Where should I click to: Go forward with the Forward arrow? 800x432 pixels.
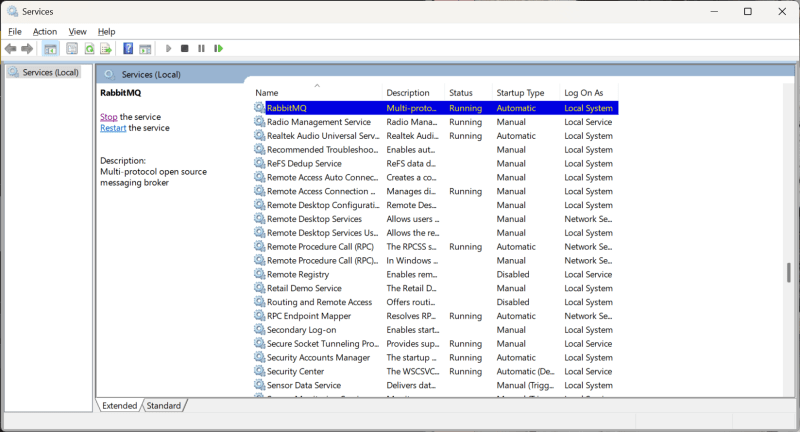coord(27,48)
